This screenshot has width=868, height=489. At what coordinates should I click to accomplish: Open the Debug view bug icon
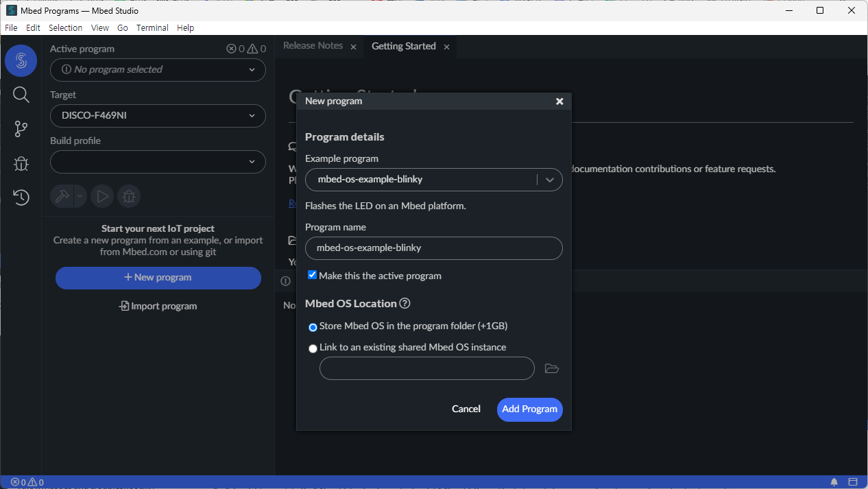coord(21,163)
